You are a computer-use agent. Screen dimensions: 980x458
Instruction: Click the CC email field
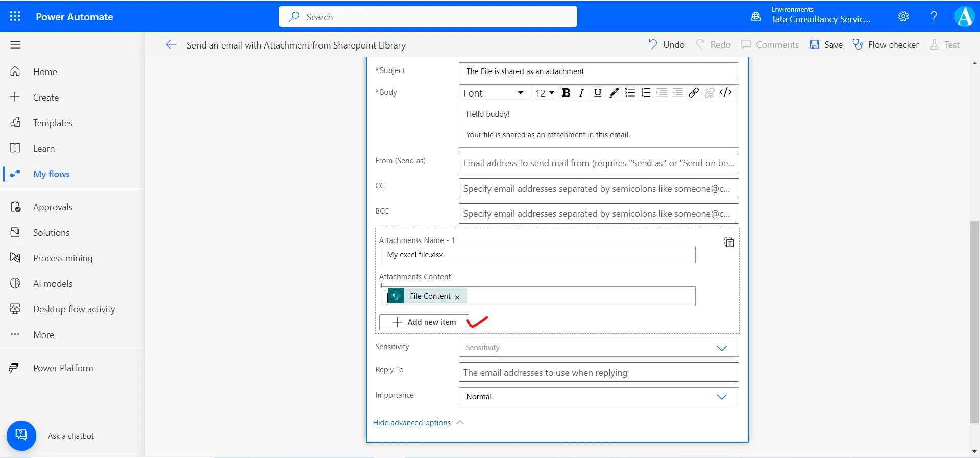tap(599, 188)
